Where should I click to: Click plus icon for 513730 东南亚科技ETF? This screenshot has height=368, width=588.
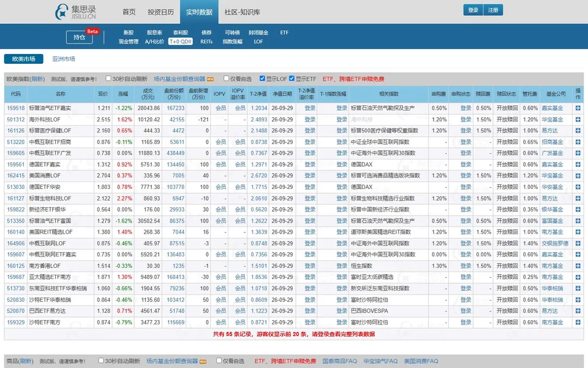tap(578, 288)
